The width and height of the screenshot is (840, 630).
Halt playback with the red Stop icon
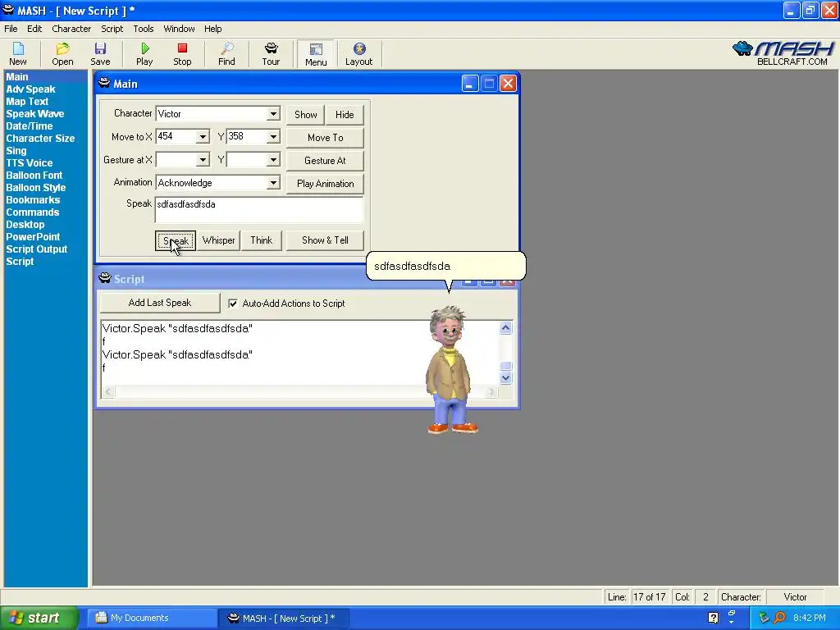tap(182, 54)
